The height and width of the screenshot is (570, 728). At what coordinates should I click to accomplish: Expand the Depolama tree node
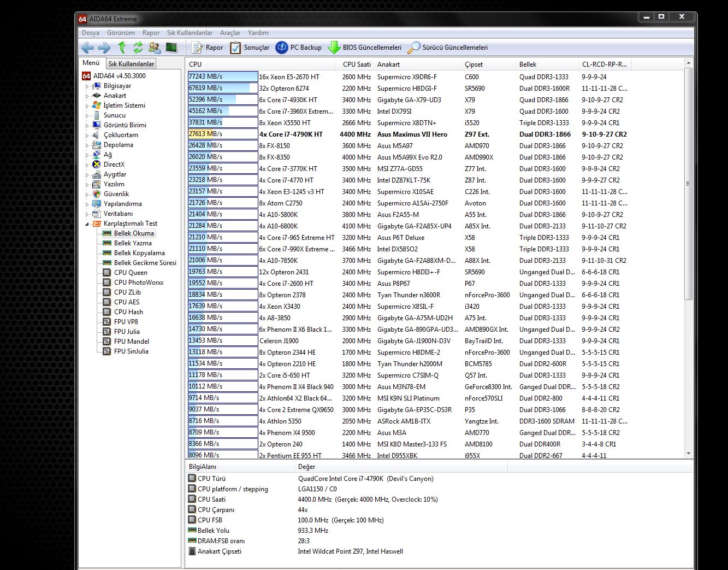pos(87,145)
